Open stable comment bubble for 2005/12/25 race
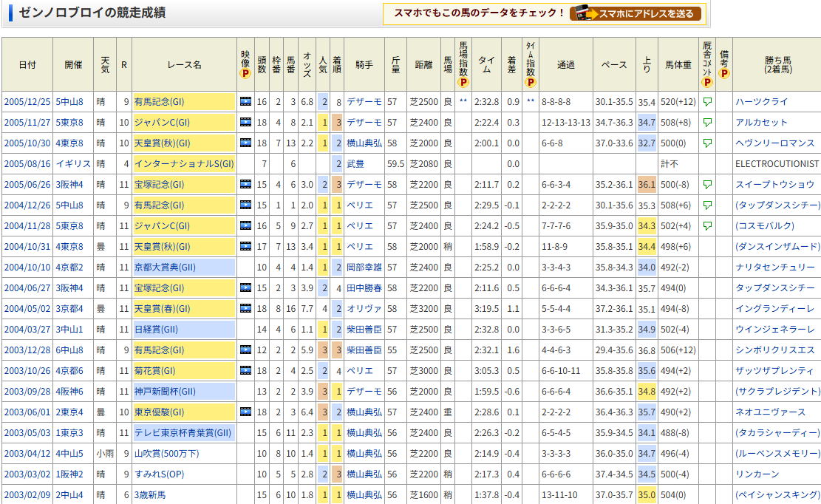This screenshot has width=821, height=504. pos(707,102)
